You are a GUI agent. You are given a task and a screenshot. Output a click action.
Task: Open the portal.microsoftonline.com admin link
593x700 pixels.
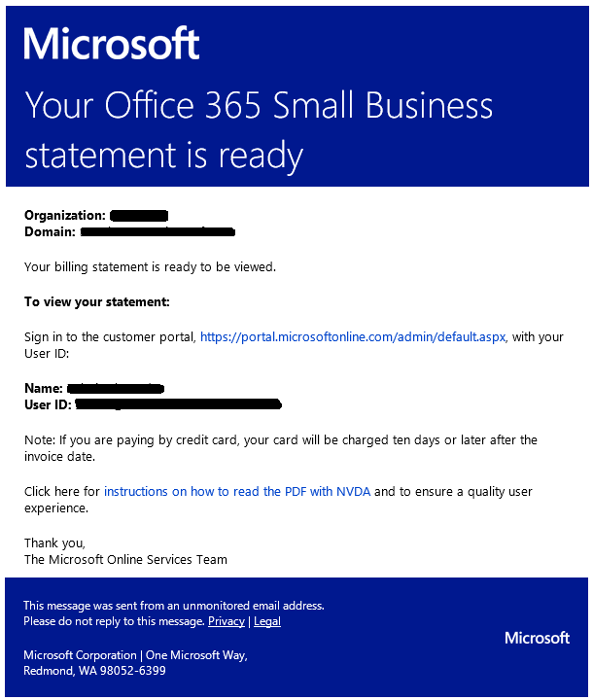tap(353, 336)
